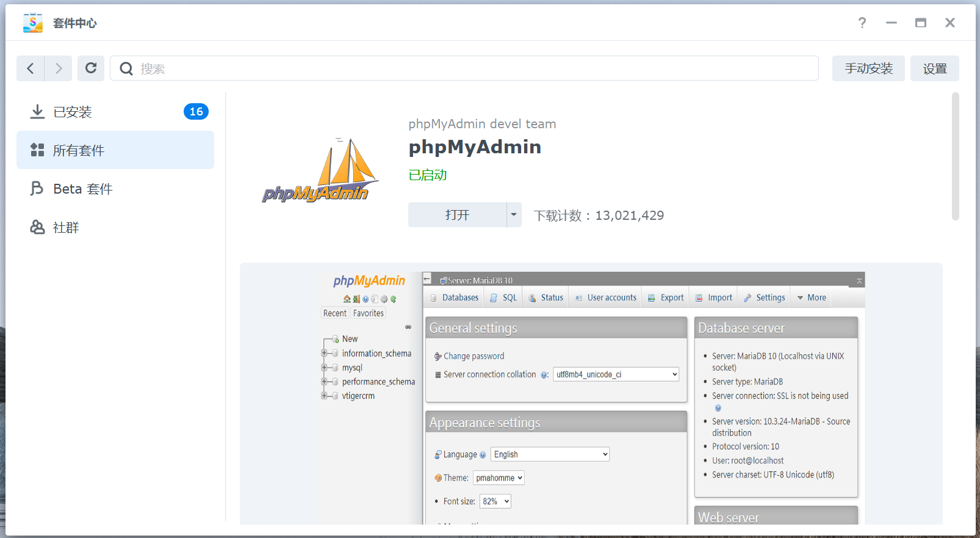This screenshot has width=980, height=538.
Task: Focus the 搜索 search input field
Action: click(464, 68)
